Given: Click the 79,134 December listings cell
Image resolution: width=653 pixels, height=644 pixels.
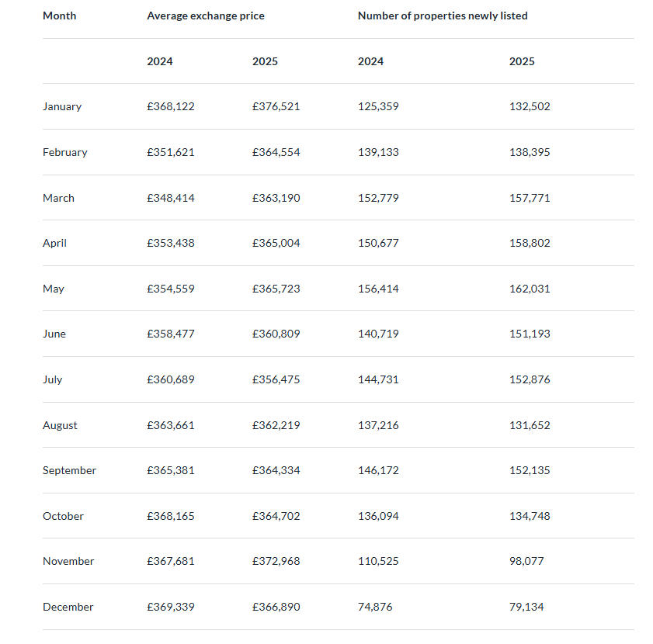Looking at the screenshot, I should [526, 607].
